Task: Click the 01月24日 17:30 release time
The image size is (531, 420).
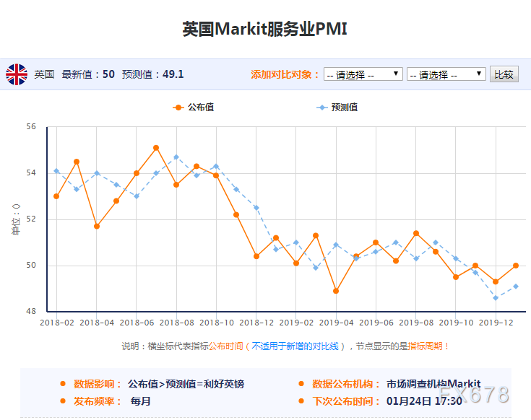Action: tap(424, 401)
